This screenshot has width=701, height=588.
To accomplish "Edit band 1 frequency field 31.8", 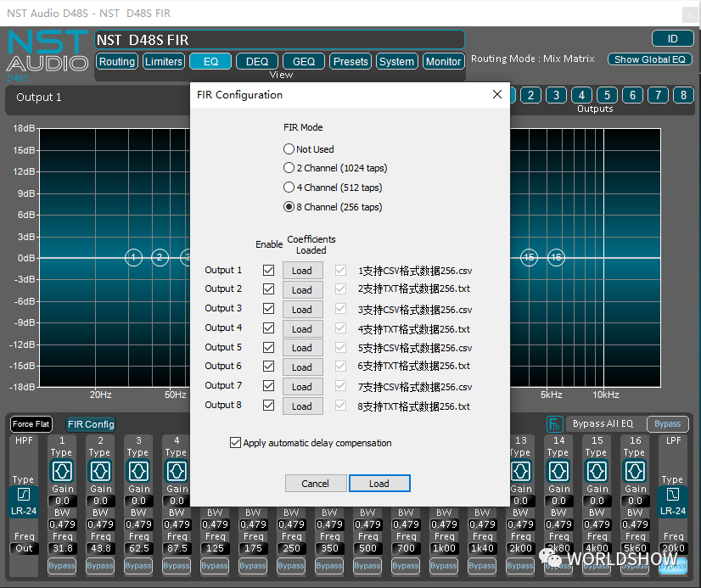I will pos(62,548).
